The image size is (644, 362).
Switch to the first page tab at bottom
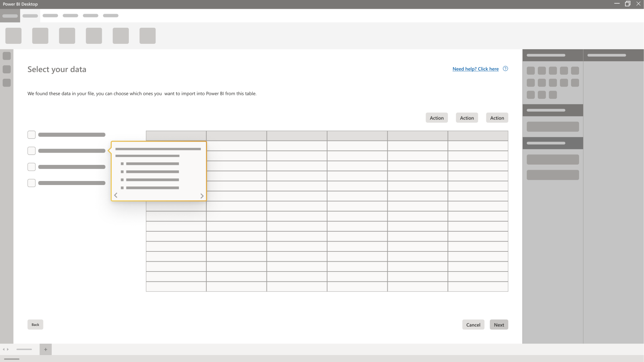click(24, 349)
